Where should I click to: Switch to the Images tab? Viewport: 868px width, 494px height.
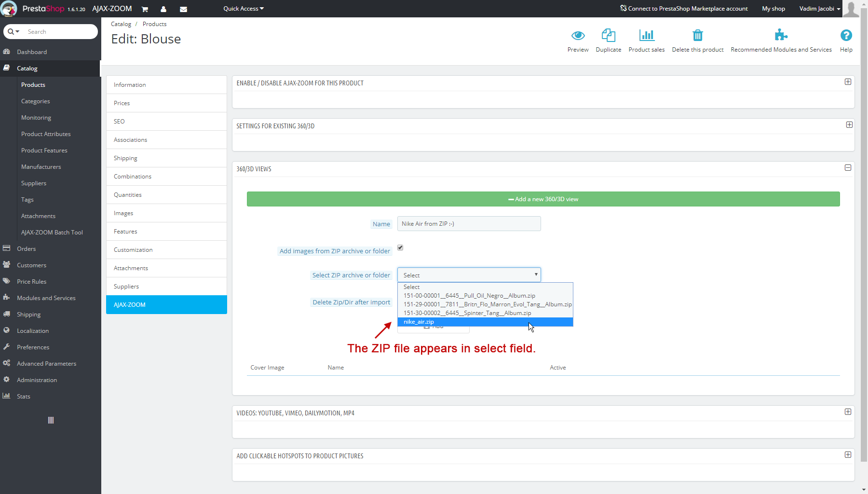tap(166, 213)
